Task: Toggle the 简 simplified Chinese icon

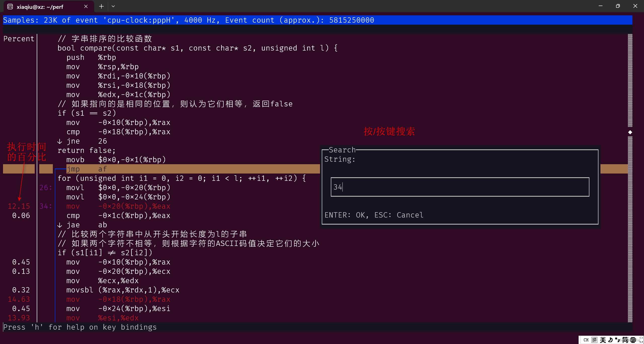Action: tap(625, 340)
